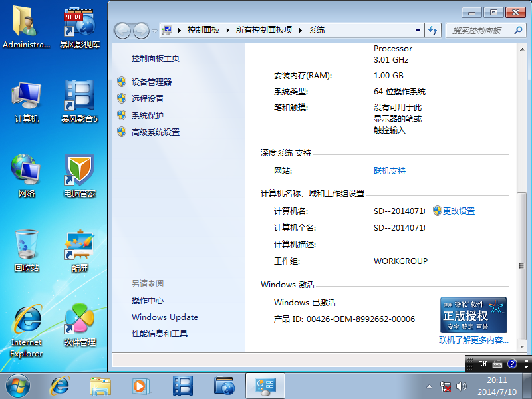Open the Windows Start menu orb
Viewport: 532px width, 399px height.
[17, 386]
